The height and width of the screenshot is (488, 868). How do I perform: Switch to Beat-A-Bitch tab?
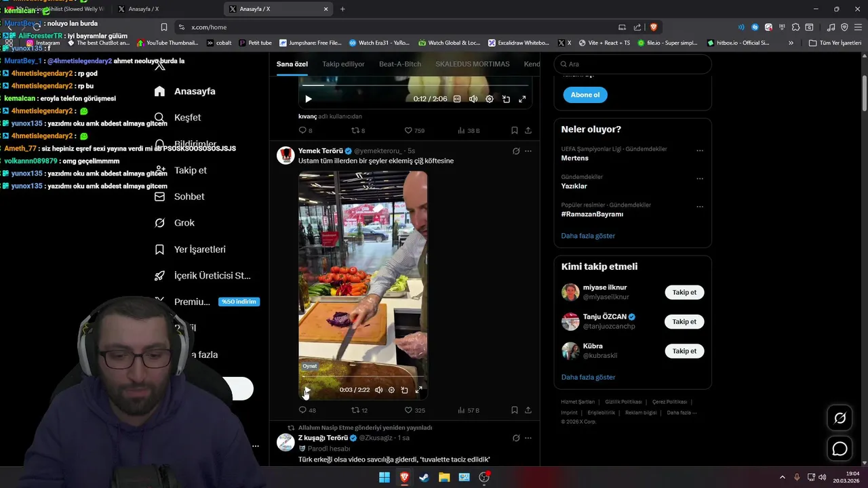click(x=400, y=64)
